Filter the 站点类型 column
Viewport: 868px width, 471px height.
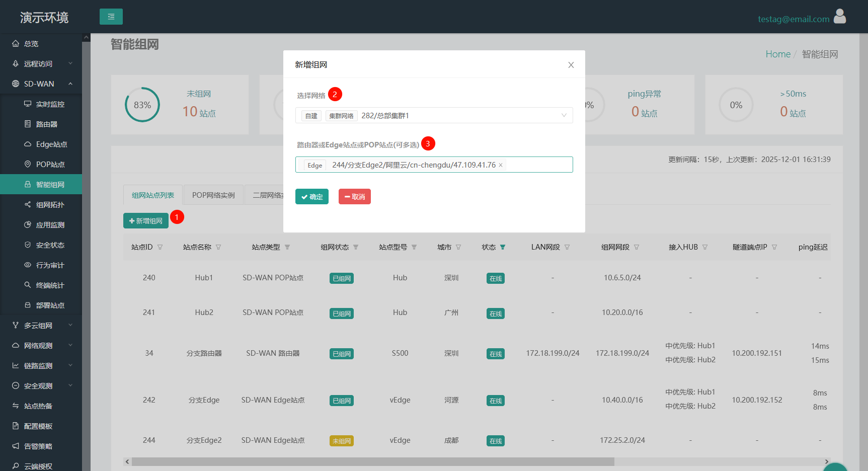click(287, 247)
